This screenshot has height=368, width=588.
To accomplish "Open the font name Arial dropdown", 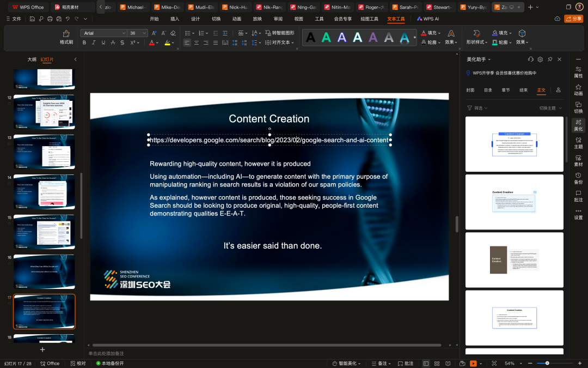I will click(124, 33).
